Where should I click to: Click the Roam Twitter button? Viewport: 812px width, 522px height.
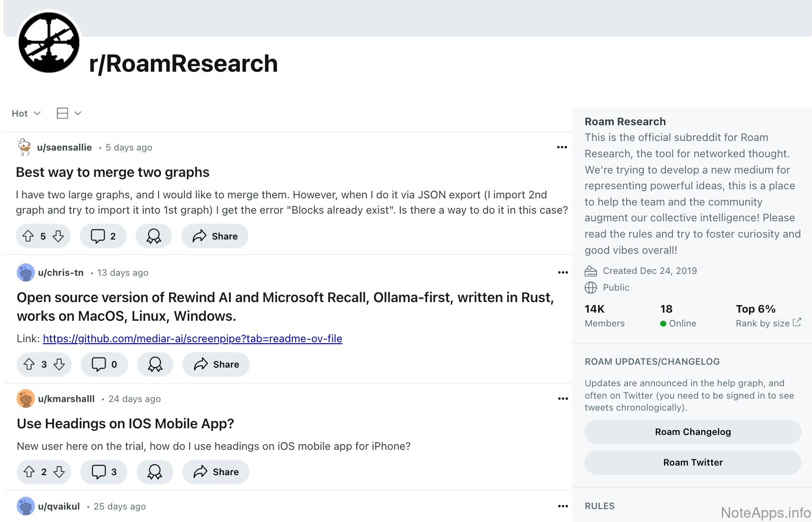pos(693,462)
